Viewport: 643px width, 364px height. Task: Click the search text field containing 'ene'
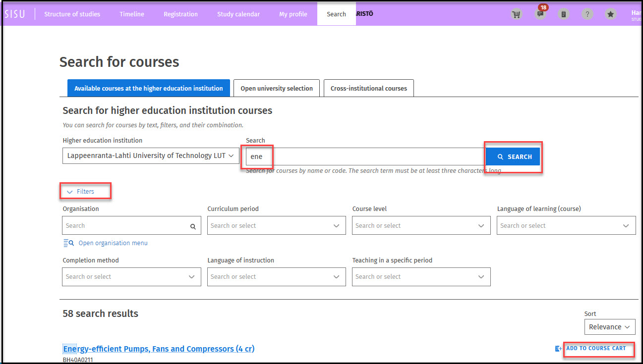click(364, 156)
